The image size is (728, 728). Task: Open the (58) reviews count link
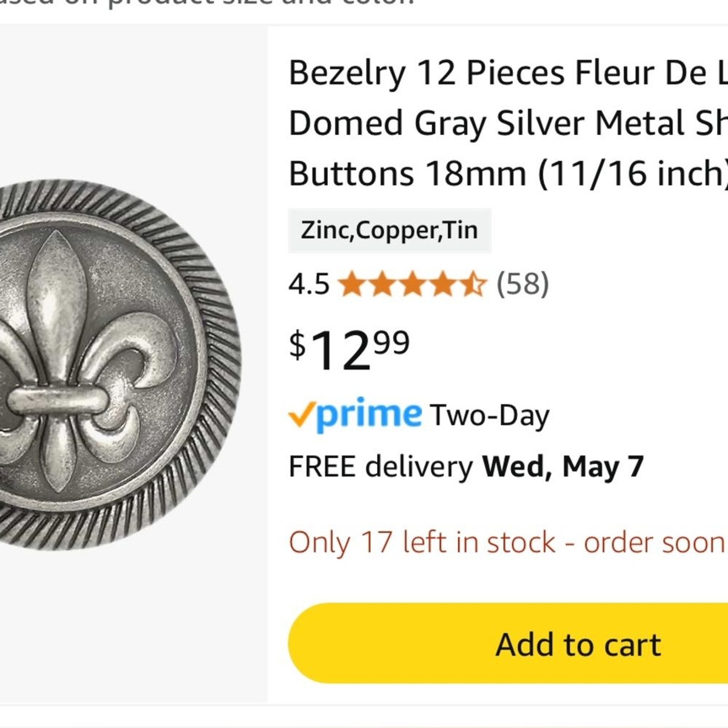pyautogui.click(x=522, y=284)
